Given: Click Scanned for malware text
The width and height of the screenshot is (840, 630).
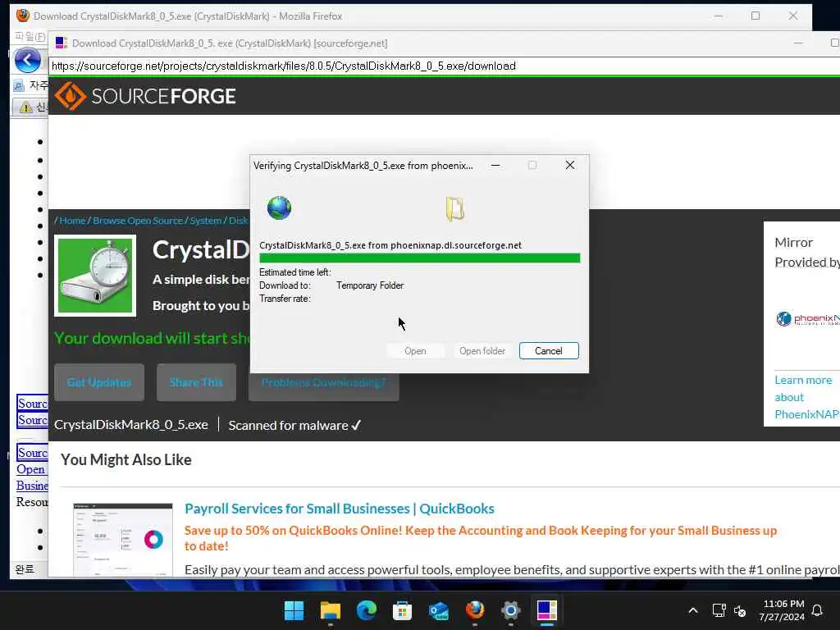Looking at the screenshot, I should point(294,426).
